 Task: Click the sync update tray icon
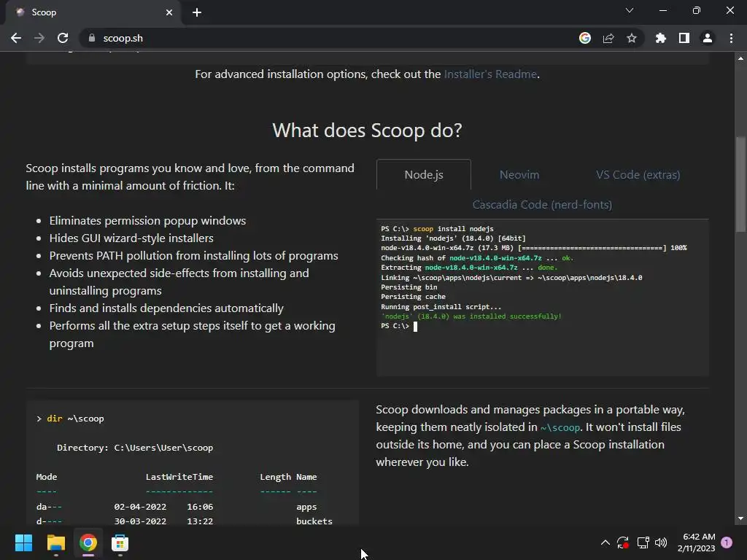(623, 542)
